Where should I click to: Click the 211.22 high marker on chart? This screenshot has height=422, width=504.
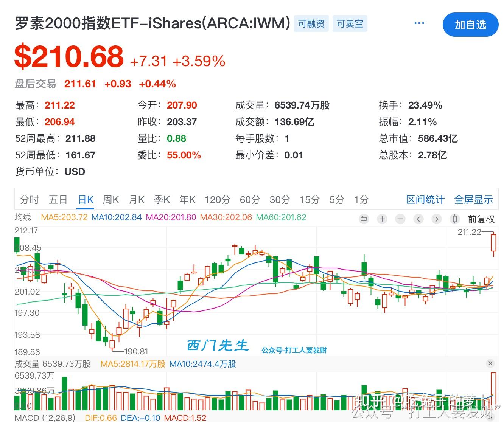point(469,232)
